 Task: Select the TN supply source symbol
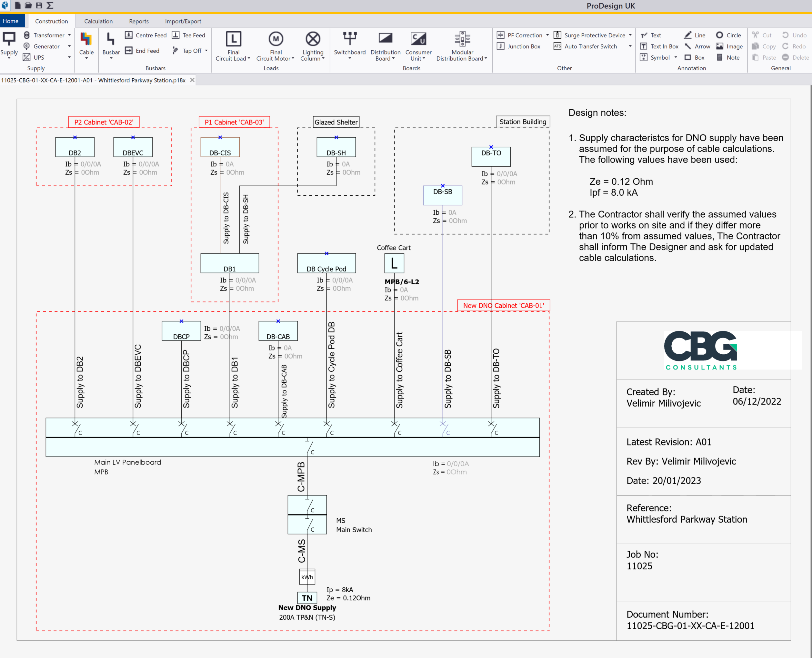(x=307, y=598)
